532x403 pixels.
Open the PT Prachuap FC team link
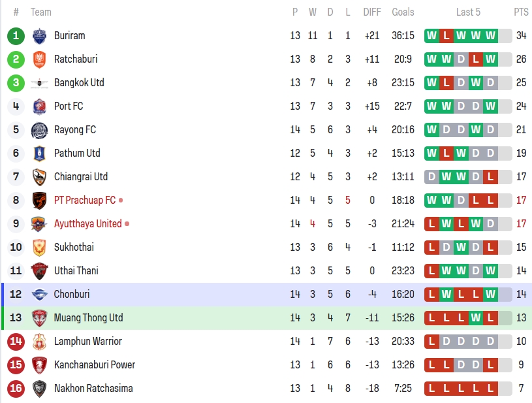click(x=85, y=200)
